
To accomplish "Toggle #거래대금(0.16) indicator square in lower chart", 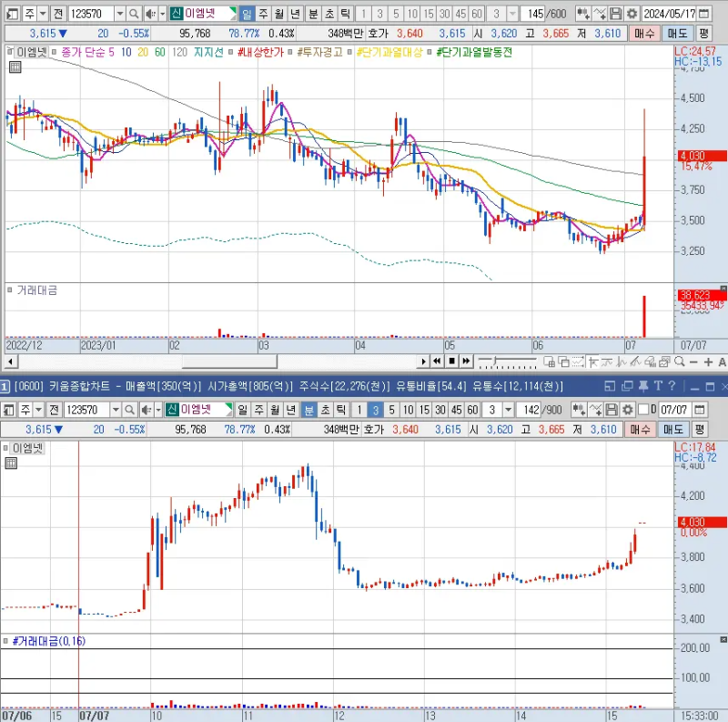I will pos(5,641).
